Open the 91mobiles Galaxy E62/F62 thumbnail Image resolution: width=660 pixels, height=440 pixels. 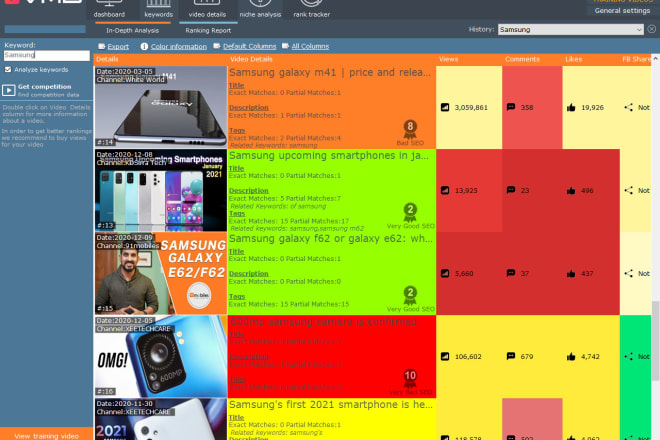click(161, 273)
